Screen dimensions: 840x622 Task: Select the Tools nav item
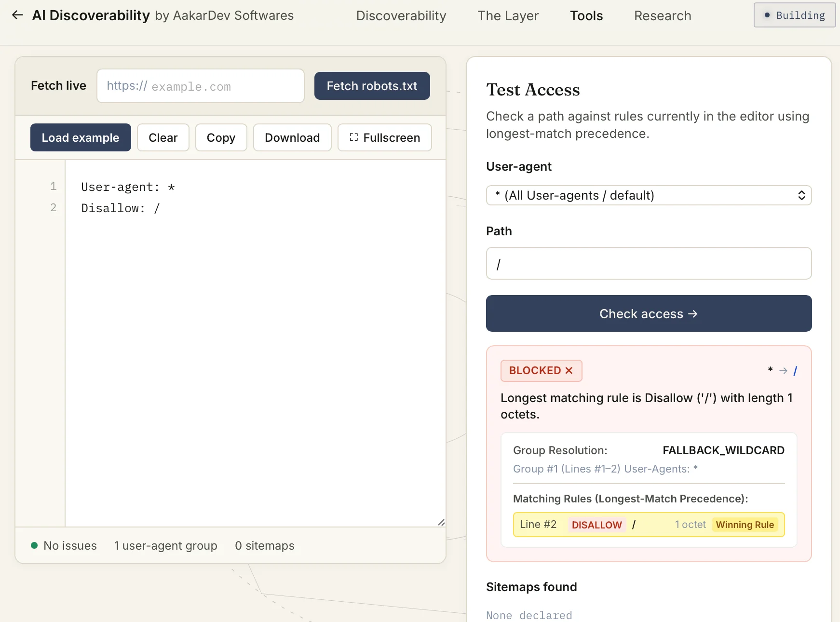[x=586, y=16]
